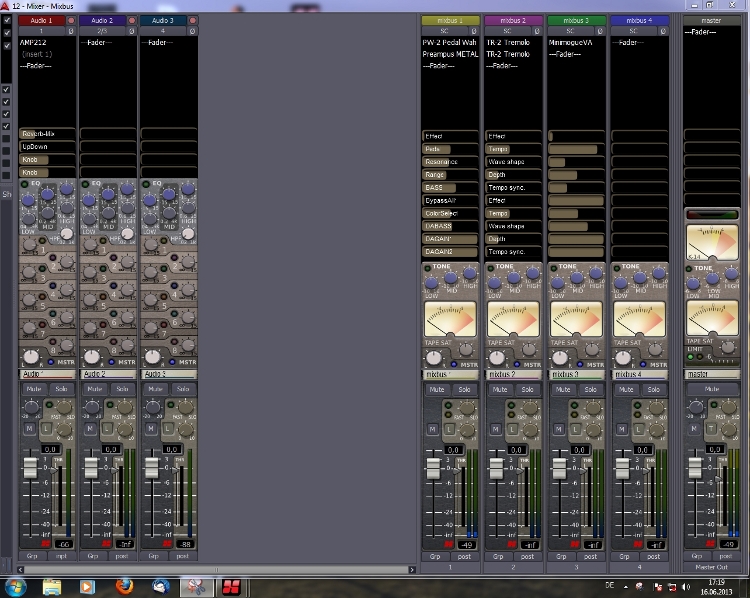Solo the Audio 3 channel
The height and width of the screenshot is (598, 750).
[183, 389]
